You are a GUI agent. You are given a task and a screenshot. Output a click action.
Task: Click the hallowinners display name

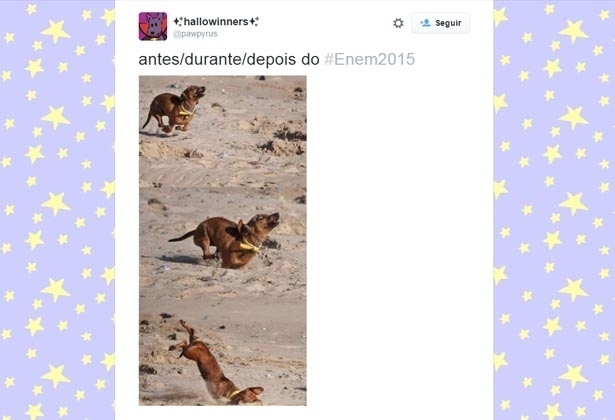click(216, 22)
